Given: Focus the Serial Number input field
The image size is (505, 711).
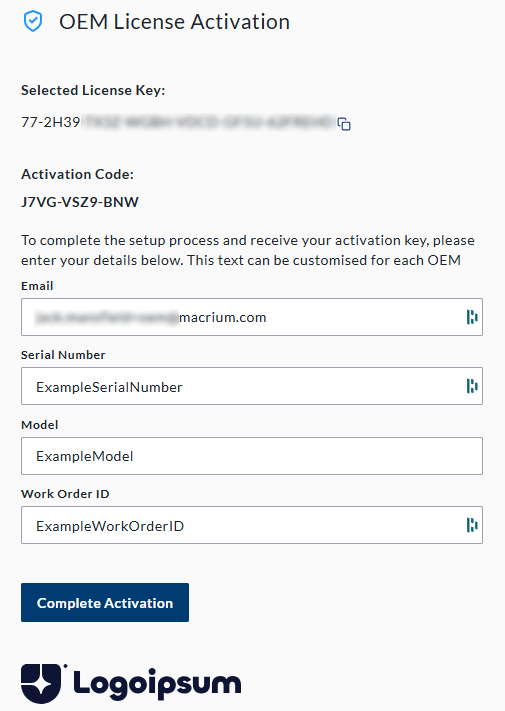Looking at the screenshot, I should (252, 386).
